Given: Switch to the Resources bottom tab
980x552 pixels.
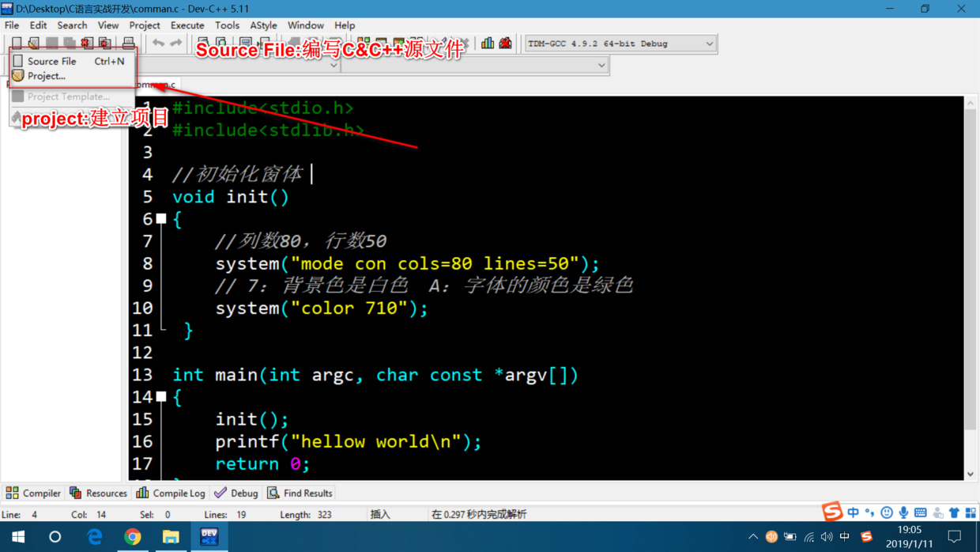Looking at the screenshot, I should point(98,493).
